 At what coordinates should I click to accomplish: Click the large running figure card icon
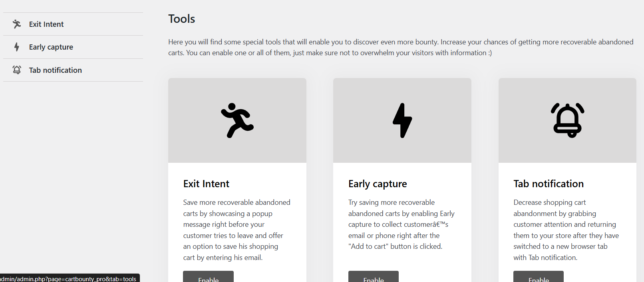tap(237, 120)
